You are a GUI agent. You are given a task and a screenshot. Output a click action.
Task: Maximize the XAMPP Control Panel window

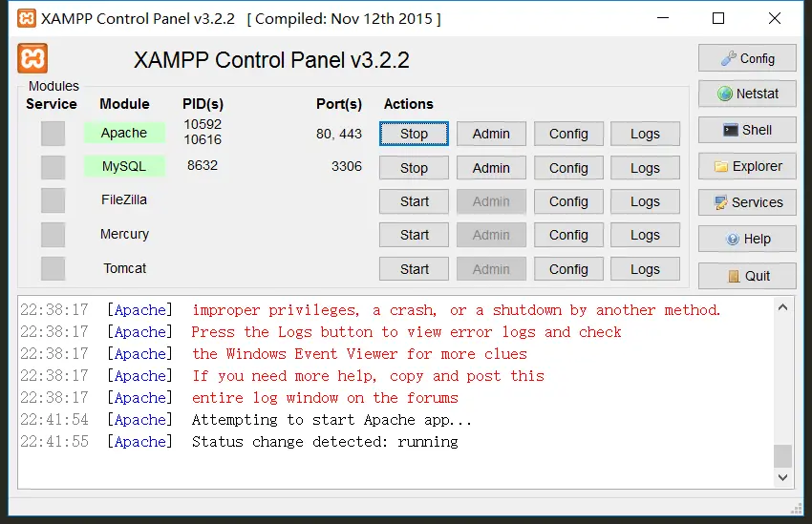(x=718, y=18)
